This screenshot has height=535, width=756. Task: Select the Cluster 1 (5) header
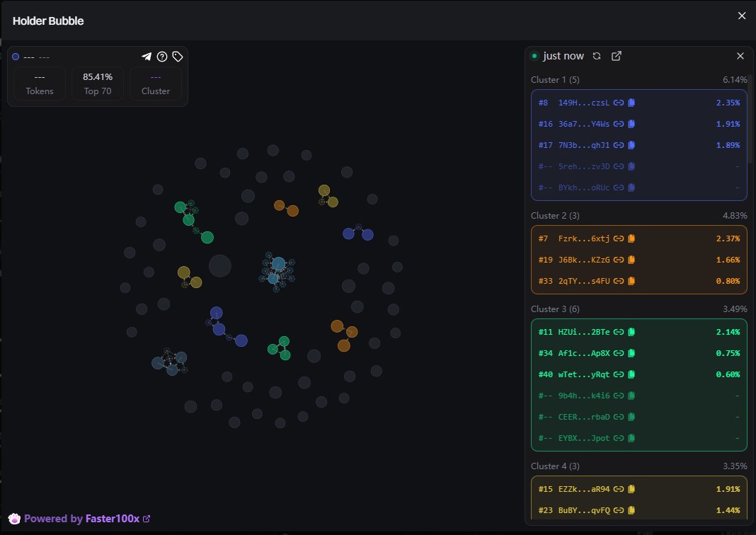555,80
